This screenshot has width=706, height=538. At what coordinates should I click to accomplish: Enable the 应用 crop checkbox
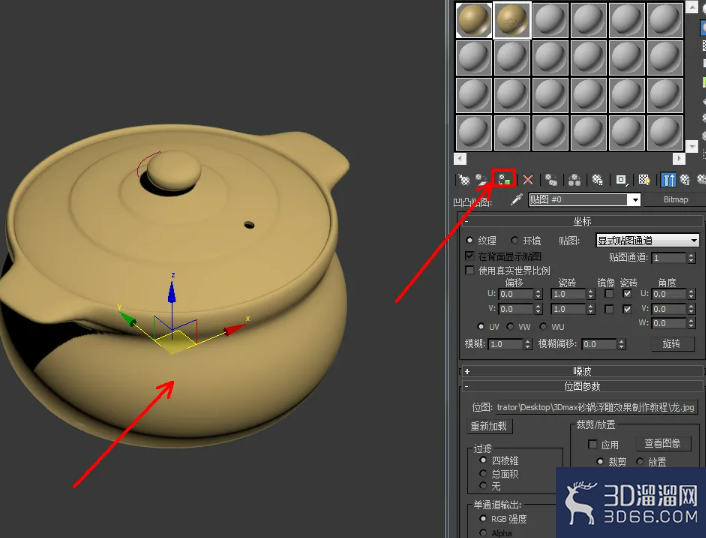593,444
